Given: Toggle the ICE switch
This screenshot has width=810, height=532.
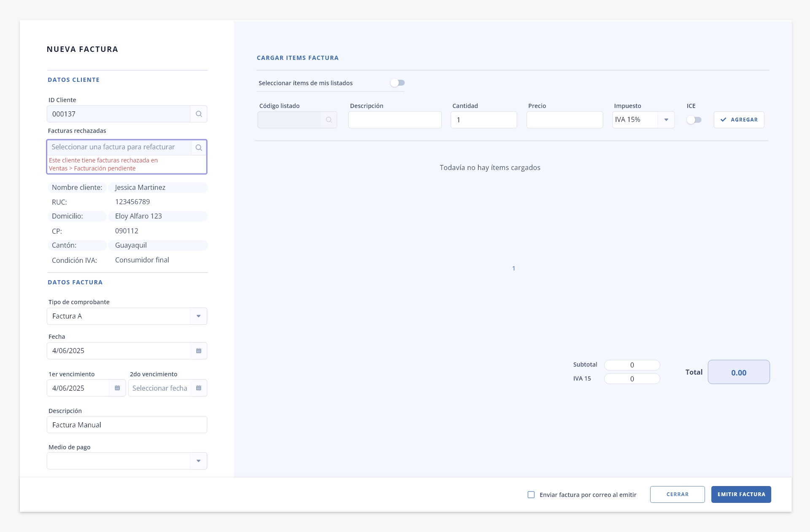Looking at the screenshot, I should (x=694, y=120).
